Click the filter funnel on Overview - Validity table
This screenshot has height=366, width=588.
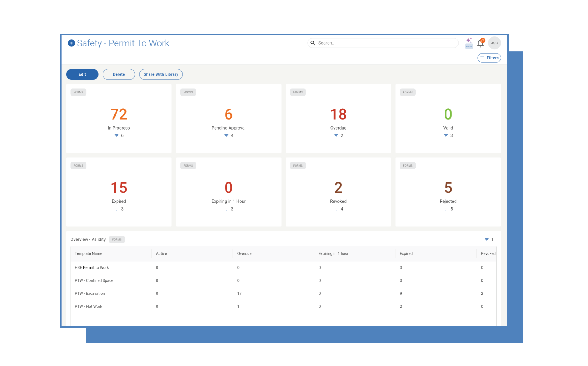click(x=487, y=239)
